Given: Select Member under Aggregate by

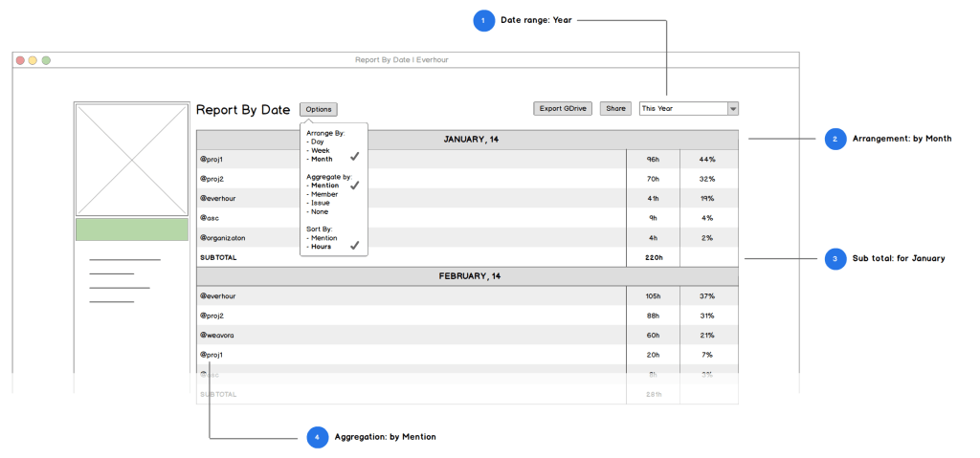Looking at the screenshot, I should pos(324,194).
